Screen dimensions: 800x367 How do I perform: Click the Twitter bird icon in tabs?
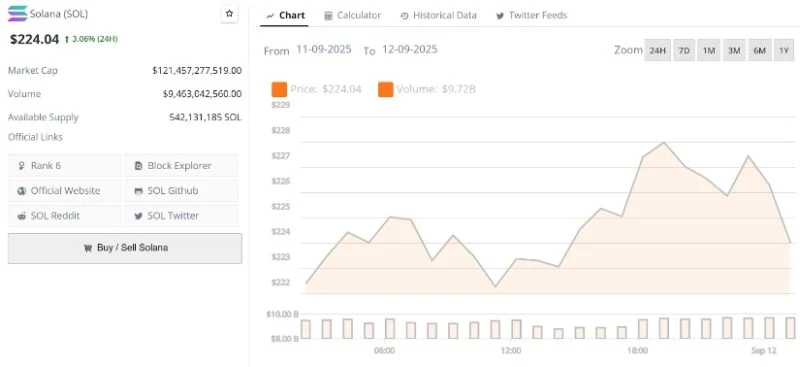(x=500, y=16)
